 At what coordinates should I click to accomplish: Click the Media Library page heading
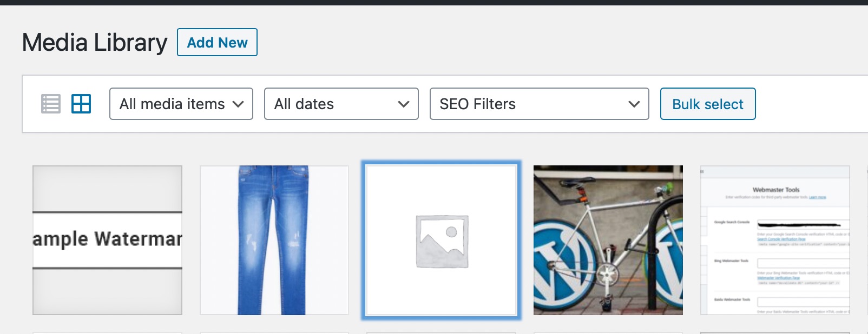click(x=95, y=42)
